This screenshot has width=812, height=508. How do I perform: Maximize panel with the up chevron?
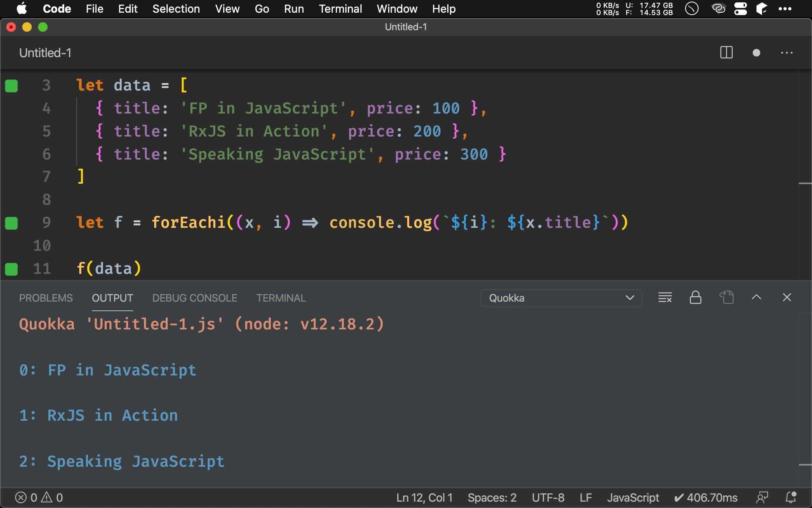click(756, 297)
